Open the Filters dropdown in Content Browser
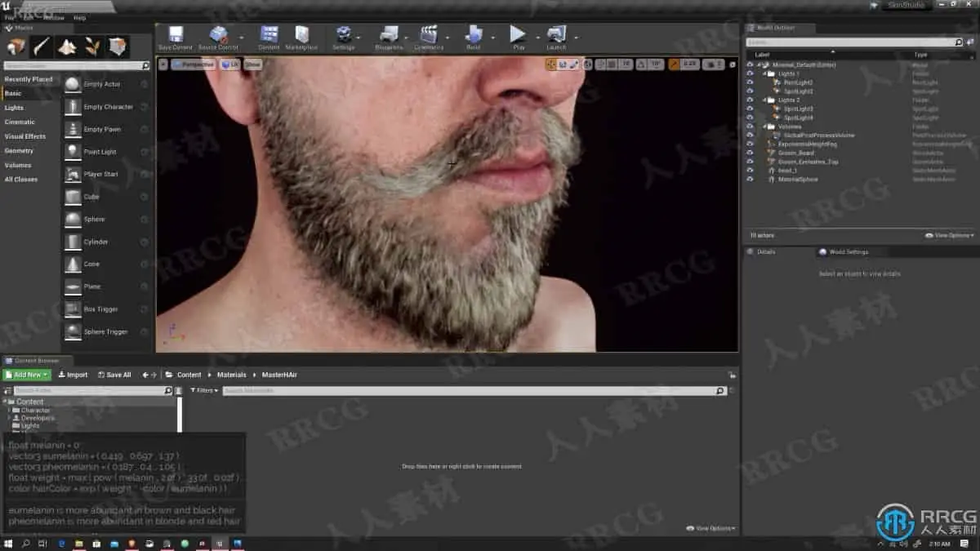Viewport: 980px width, 551px height. [203, 391]
